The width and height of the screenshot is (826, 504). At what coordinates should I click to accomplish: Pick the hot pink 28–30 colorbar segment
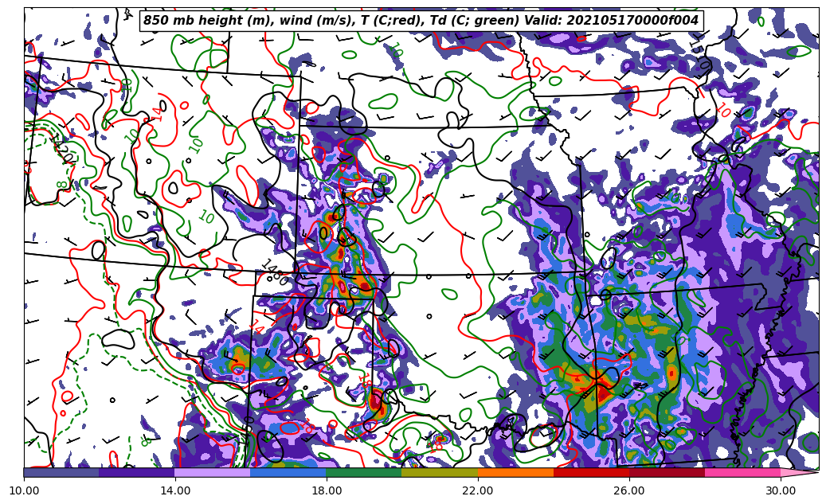tap(742, 472)
